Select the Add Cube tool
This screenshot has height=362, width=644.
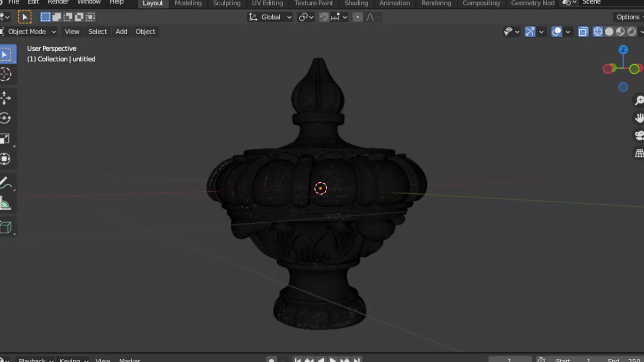click(5, 227)
